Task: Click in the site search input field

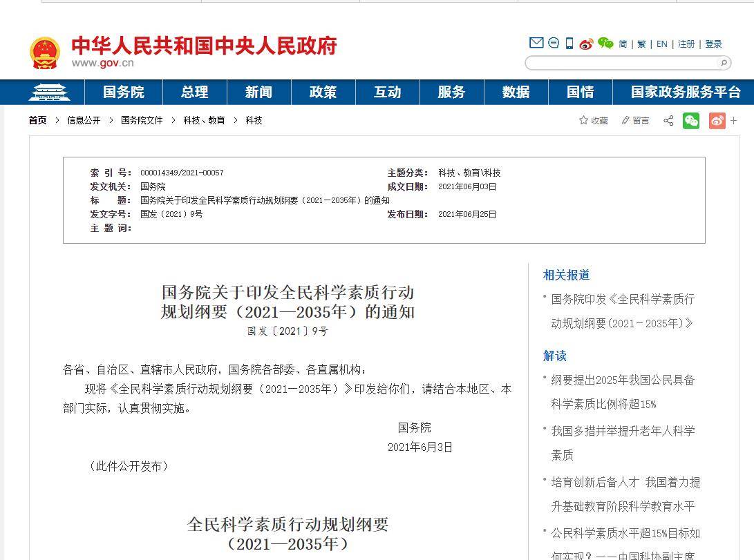Action: pyautogui.click(x=622, y=63)
